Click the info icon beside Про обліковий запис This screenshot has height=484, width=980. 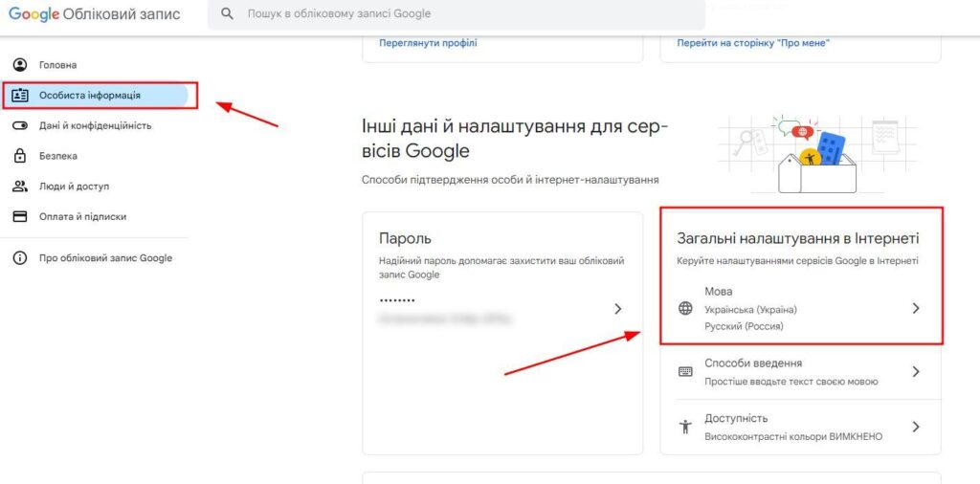coord(20,258)
